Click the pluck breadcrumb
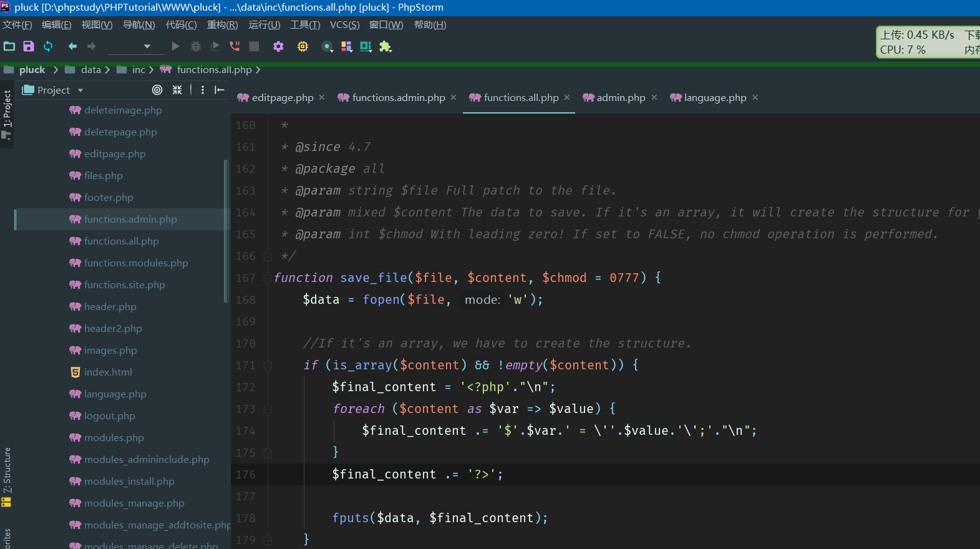980x549 pixels. pos(32,70)
